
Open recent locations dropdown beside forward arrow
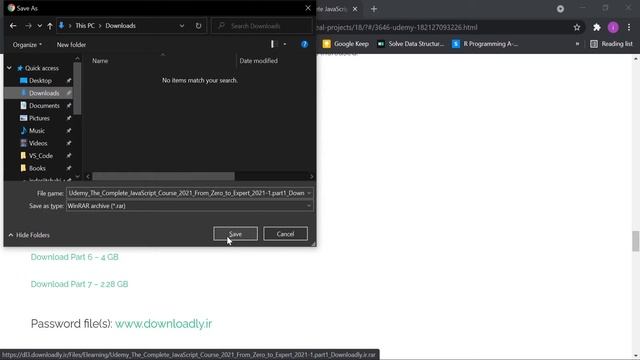coord(40,26)
